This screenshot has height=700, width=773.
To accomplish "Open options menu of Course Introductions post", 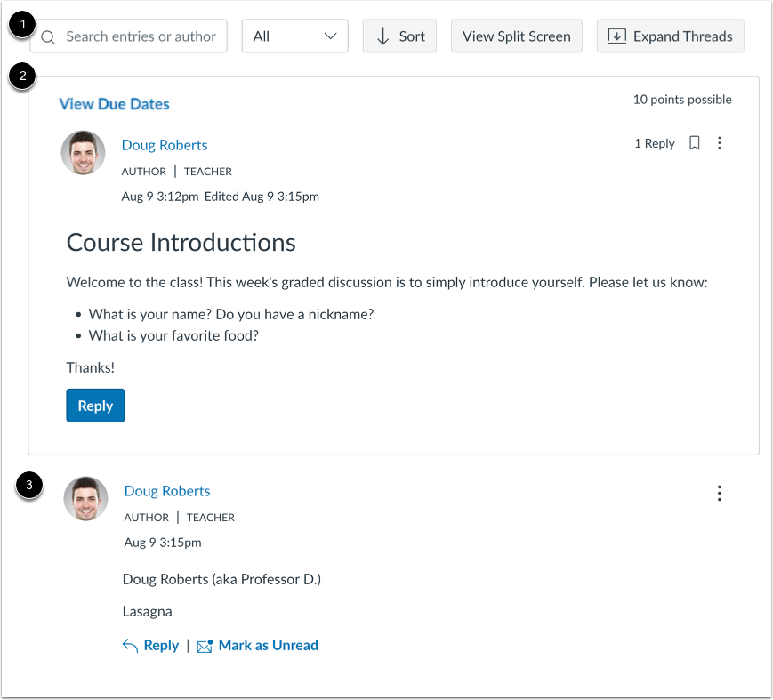I will 720,143.
